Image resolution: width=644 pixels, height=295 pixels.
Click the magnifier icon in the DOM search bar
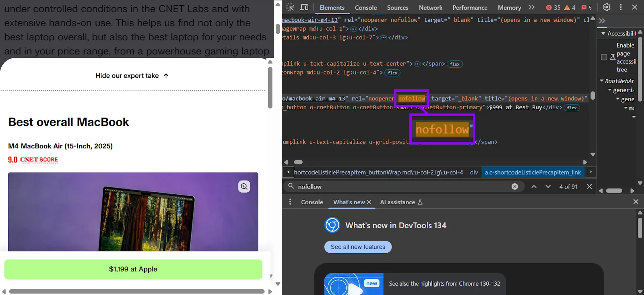pyautogui.click(x=291, y=186)
